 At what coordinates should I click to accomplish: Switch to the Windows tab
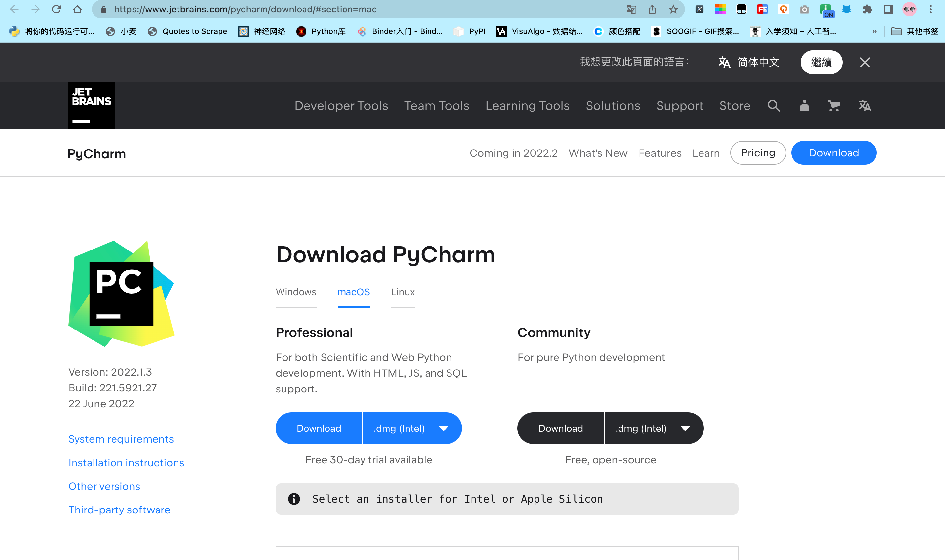pyautogui.click(x=296, y=292)
